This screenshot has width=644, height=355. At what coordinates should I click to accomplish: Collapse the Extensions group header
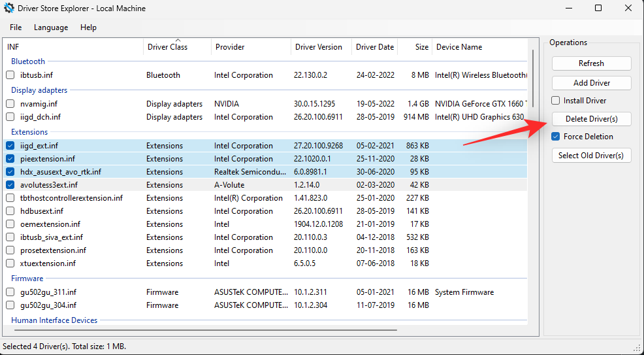[29, 132]
